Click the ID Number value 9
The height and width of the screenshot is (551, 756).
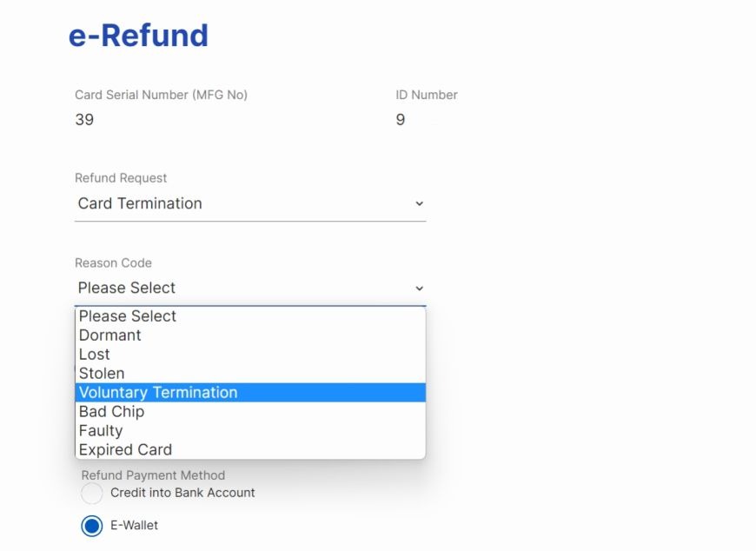click(x=401, y=120)
